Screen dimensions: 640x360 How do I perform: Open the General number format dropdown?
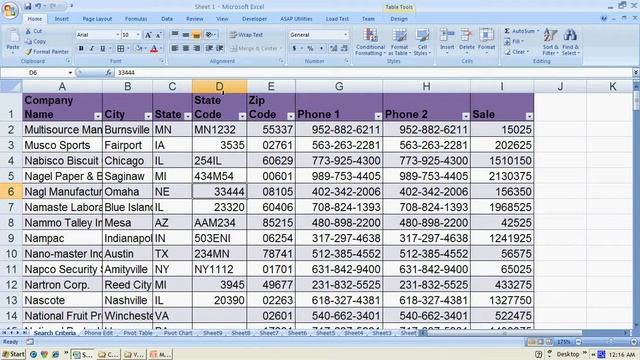pyautogui.click(x=345, y=35)
